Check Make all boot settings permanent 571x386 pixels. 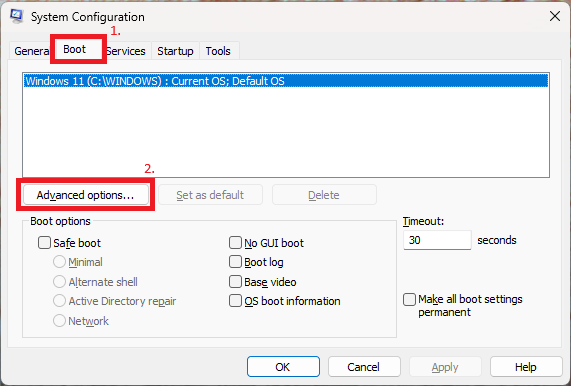pyautogui.click(x=409, y=300)
